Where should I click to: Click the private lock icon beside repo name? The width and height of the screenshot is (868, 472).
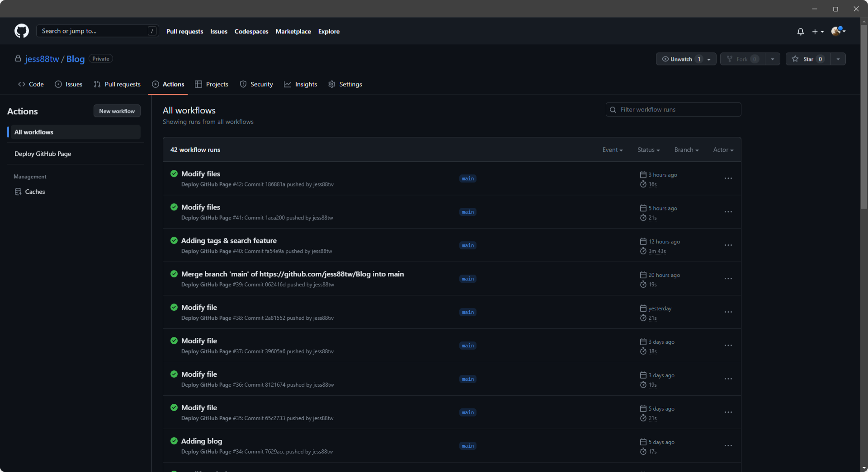(x=18, y=59)
